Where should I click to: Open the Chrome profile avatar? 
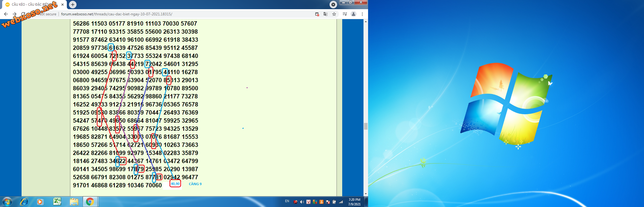[354, 14]
